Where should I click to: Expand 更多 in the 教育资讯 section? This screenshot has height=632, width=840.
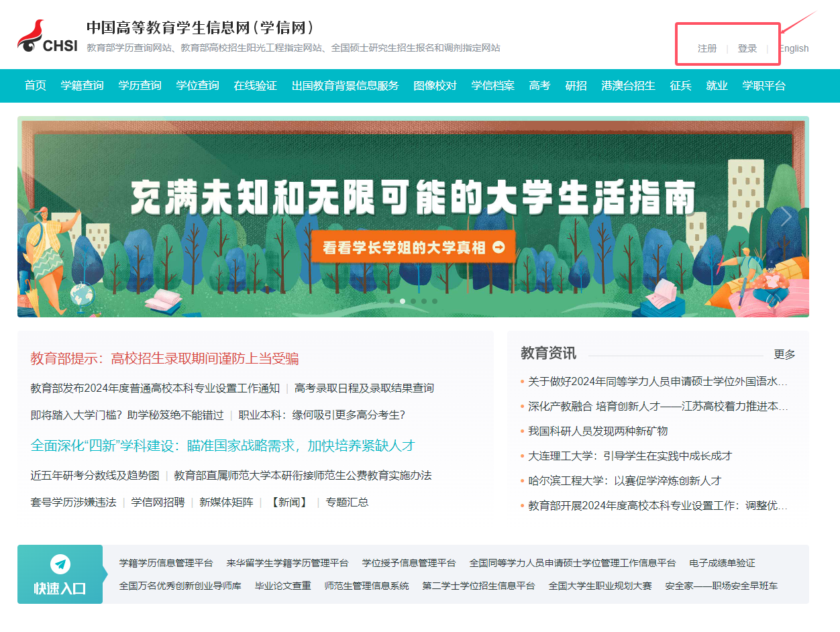(x=784, y=354)
